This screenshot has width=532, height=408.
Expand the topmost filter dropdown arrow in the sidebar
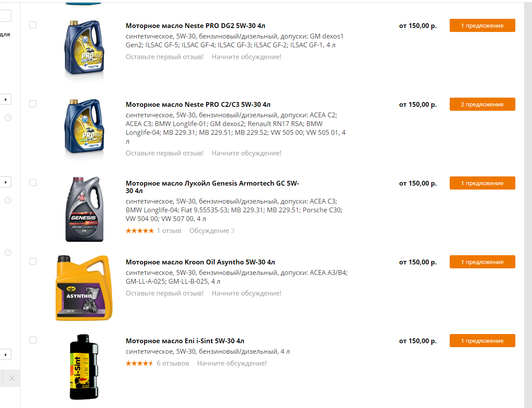[x=6, y=99]
